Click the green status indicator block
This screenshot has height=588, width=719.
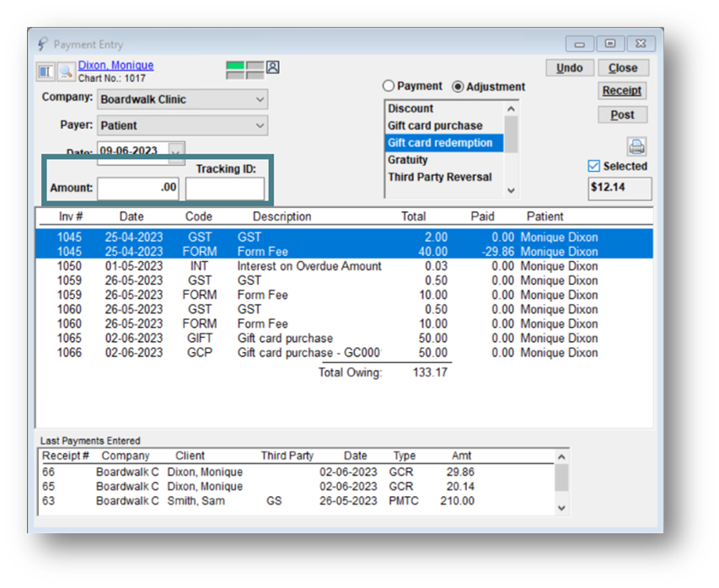tap(235, 66)
